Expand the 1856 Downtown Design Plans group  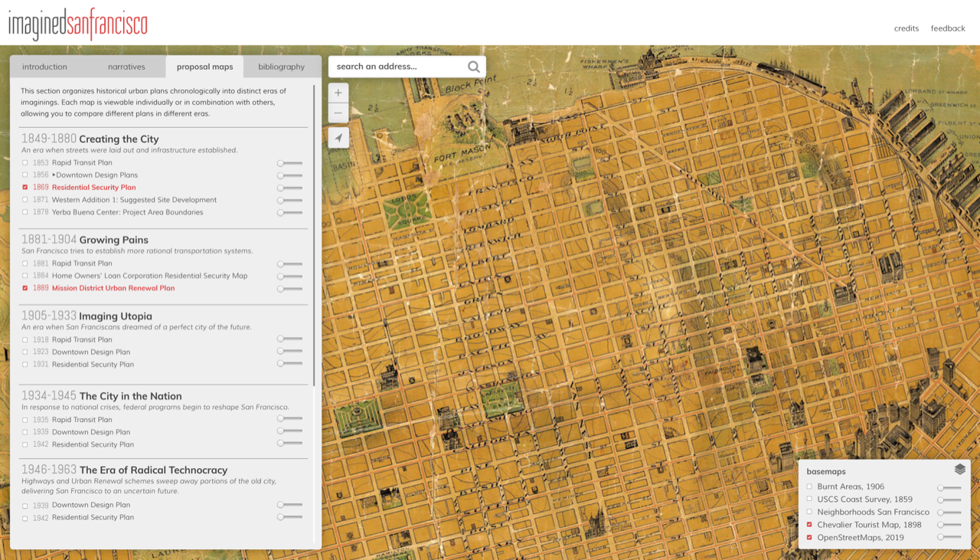click(54, 175)
